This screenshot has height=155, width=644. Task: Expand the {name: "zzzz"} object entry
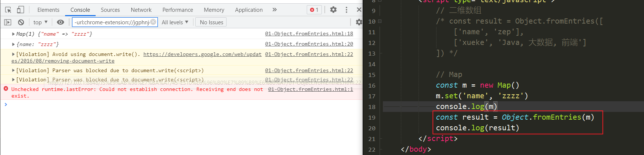coord(13,45)
